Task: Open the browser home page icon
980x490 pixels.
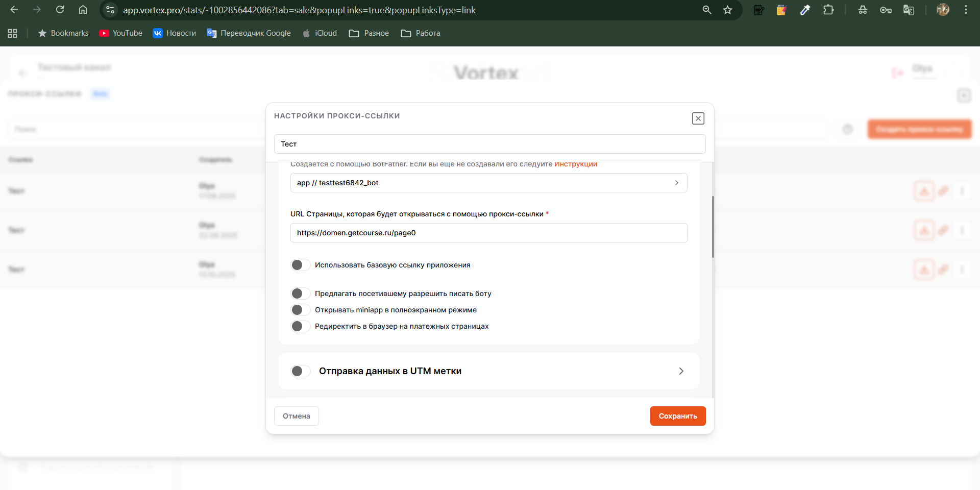Action: (x=83, y=10)
